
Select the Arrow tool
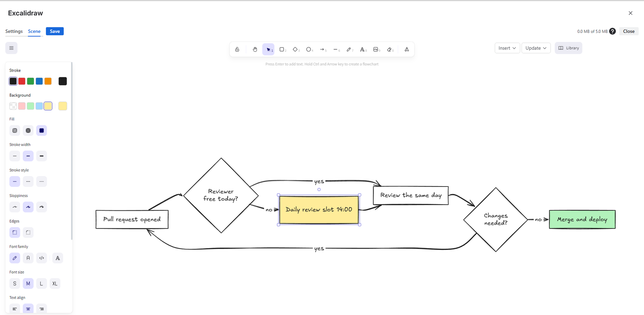(322, 49)
